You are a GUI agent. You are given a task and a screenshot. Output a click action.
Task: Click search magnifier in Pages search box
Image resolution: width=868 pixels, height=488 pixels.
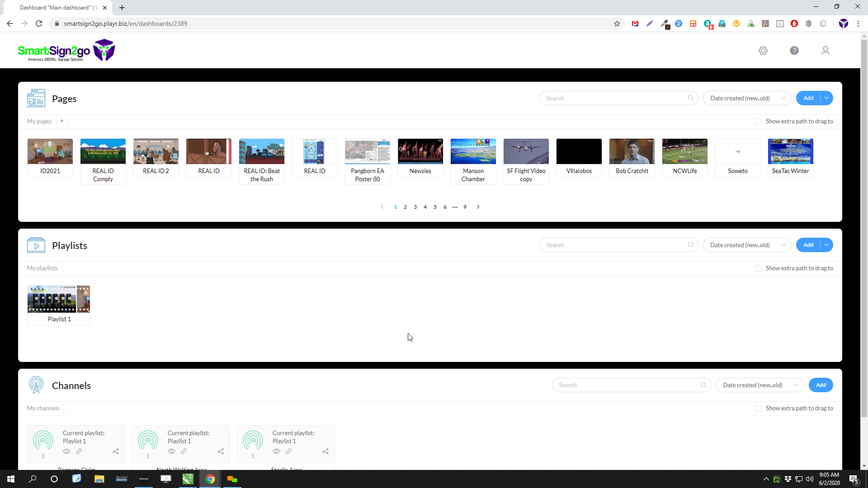point(691,98)
